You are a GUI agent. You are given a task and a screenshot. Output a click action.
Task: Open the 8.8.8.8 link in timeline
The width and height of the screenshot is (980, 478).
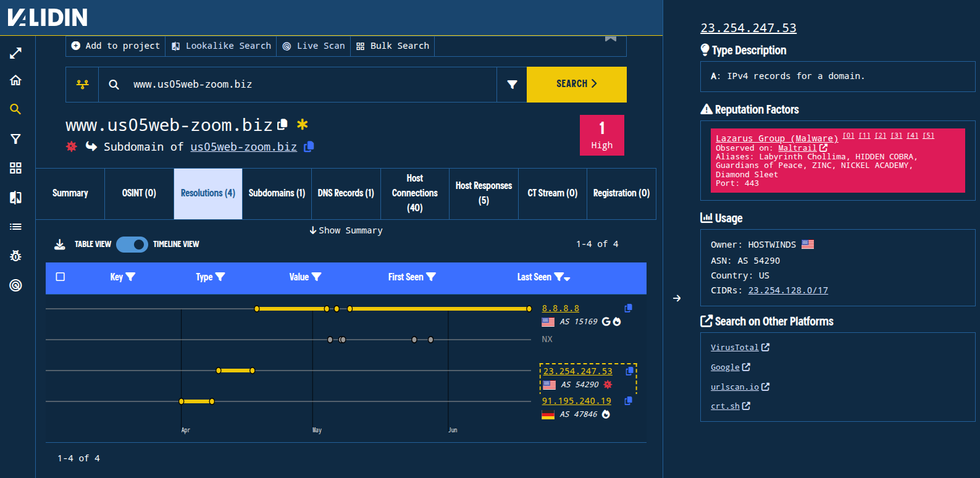point(561,308)
